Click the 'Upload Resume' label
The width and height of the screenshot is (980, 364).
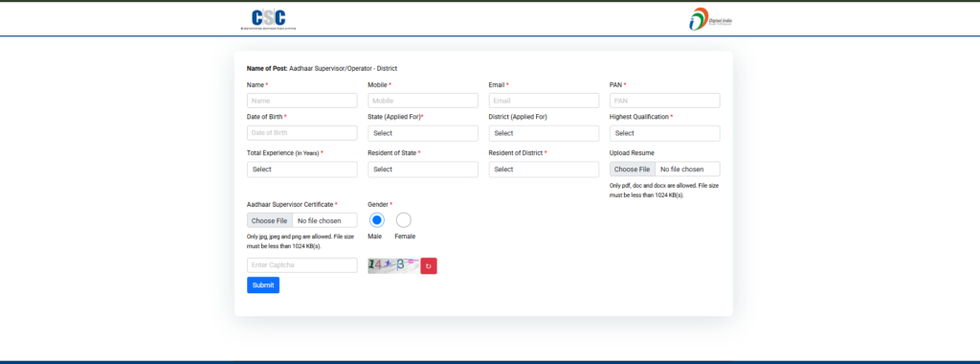632,152
